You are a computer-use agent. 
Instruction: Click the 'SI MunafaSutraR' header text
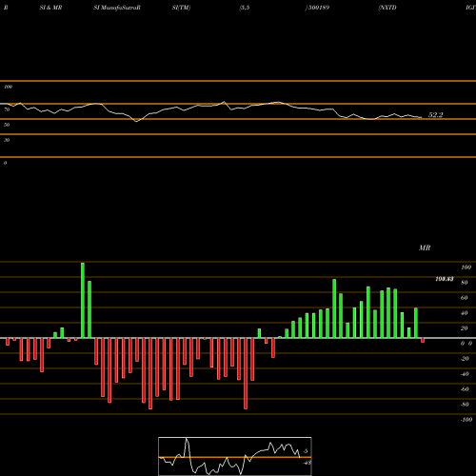click(117, 8)
